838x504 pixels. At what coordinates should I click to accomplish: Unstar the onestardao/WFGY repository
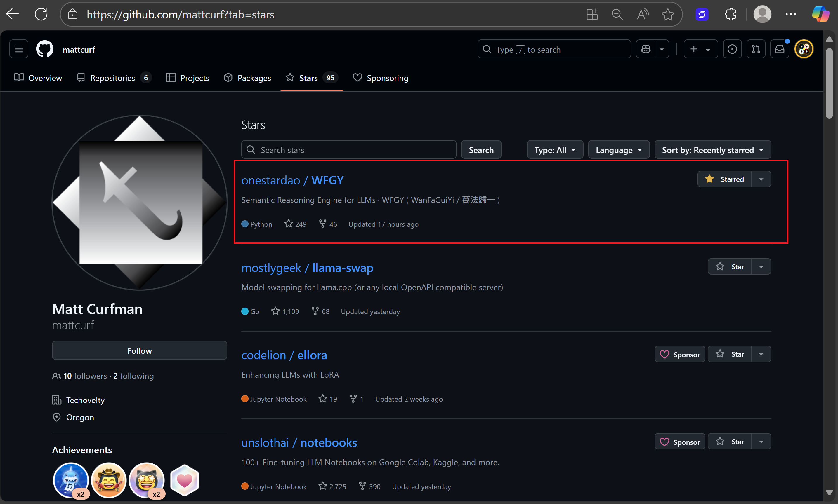[x=725, y=179]
